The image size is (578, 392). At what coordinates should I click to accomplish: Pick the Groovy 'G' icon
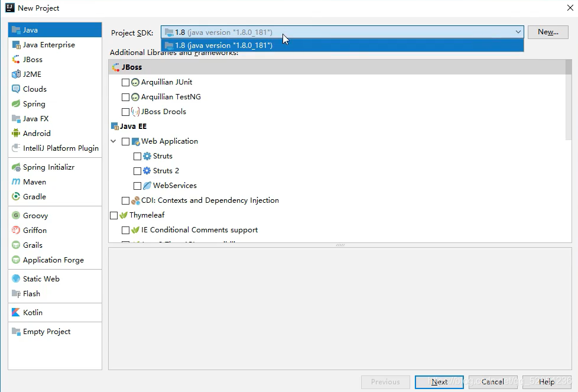[16, 215]
